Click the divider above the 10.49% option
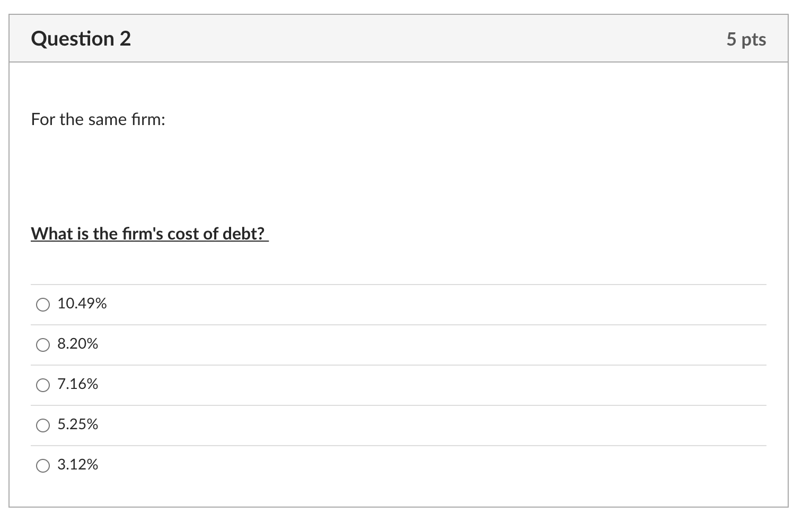 point(398,284)
